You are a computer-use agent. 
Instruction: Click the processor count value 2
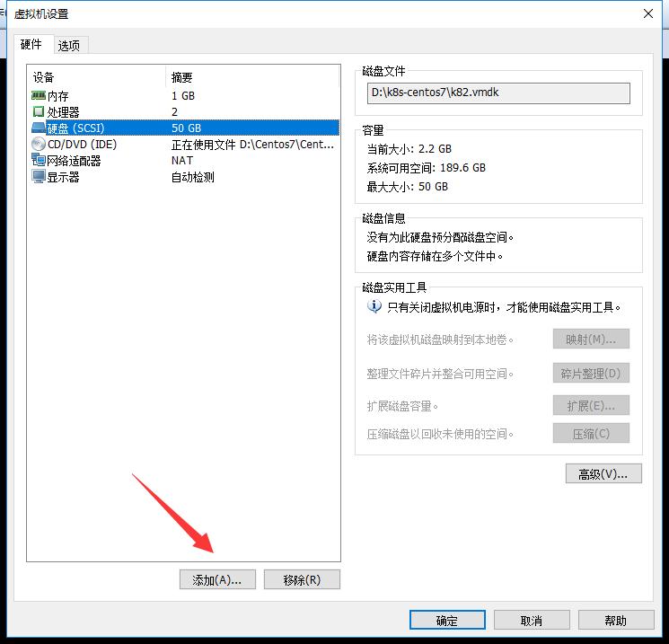[x=174, y=111]
